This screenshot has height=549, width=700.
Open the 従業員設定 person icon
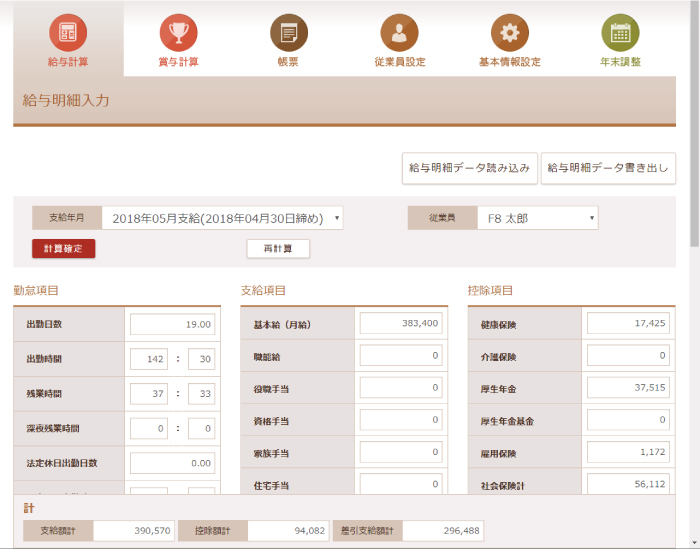pos(399,33)
